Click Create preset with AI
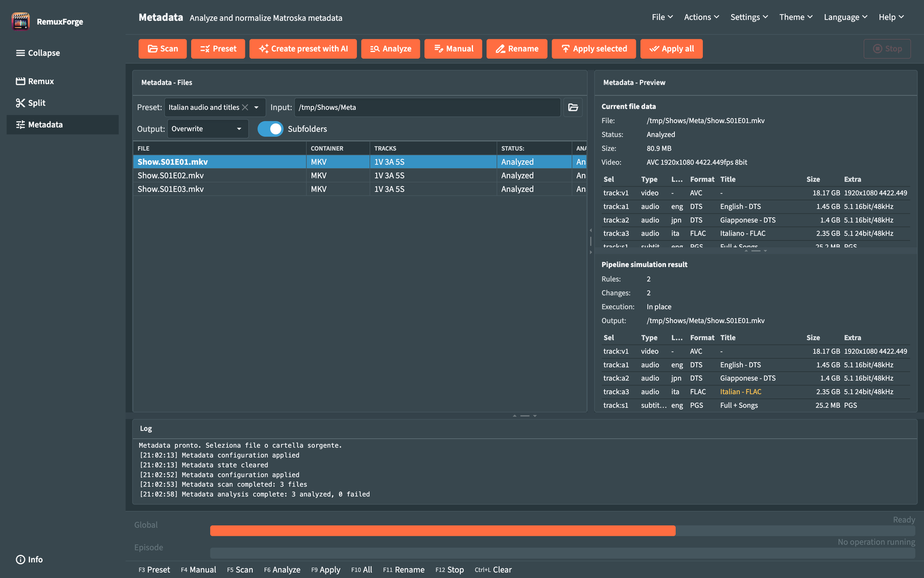This screenshot has width=924, height=578. click(x=303, y=49)
